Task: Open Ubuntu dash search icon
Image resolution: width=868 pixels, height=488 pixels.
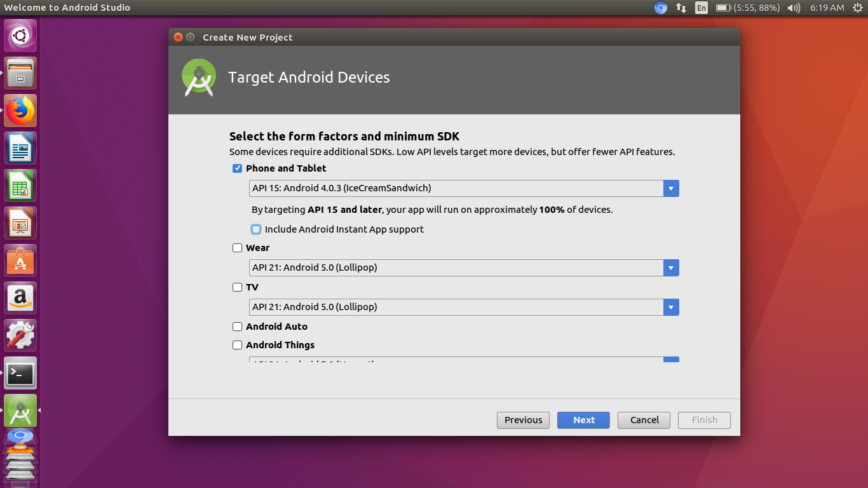Action: (20, 36)
